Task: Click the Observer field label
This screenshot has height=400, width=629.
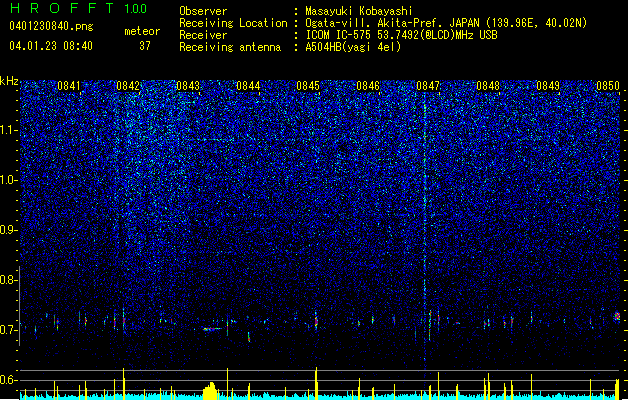Action: pos(203,11)
